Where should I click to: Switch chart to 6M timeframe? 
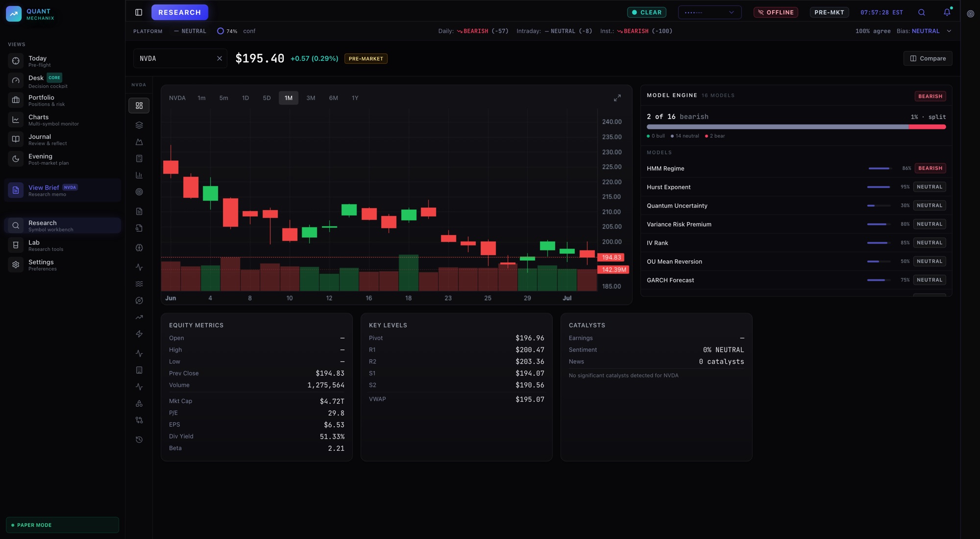(x=333, y=98)
